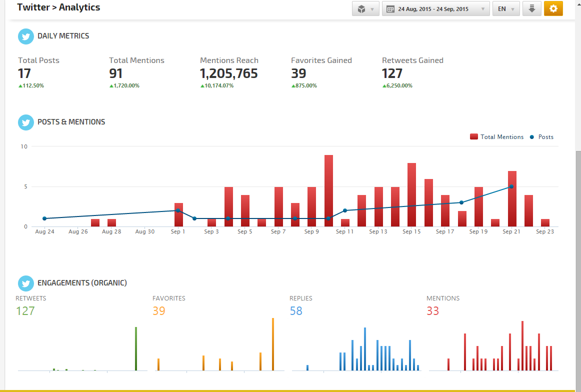Click the Twitter > Analytics breadcrumb title
Image resolution: width=581 pixels, height=392 pixels.
[58, 7]
